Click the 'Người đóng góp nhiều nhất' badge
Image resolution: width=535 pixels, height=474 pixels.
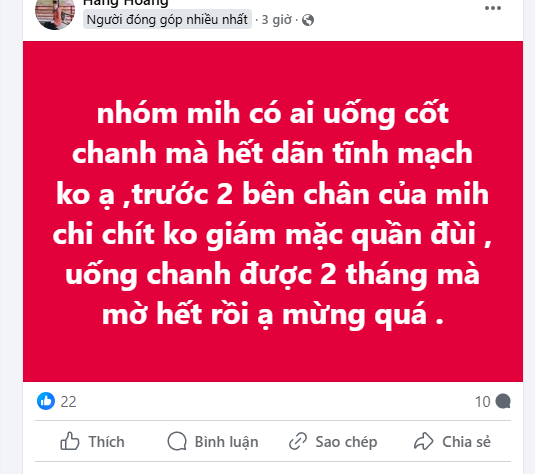(x=167, y=20)
